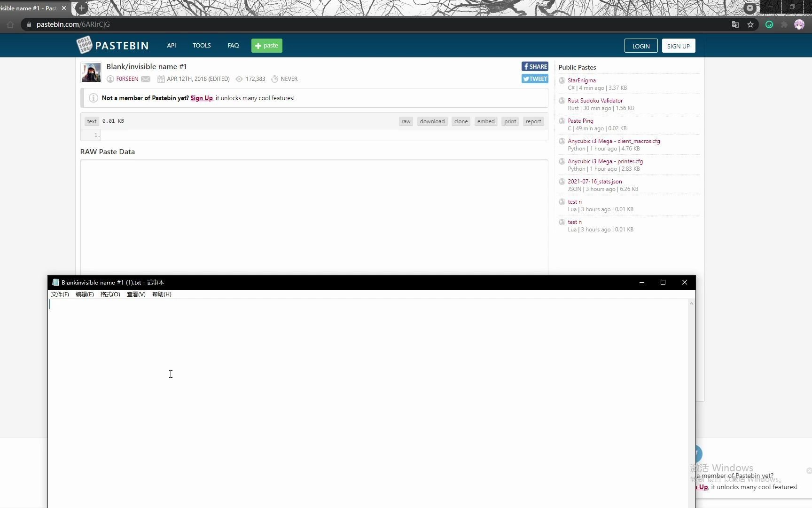This screenshot has width=812, height=508.
Task: Open the embed option
Action: coord(486,121)
